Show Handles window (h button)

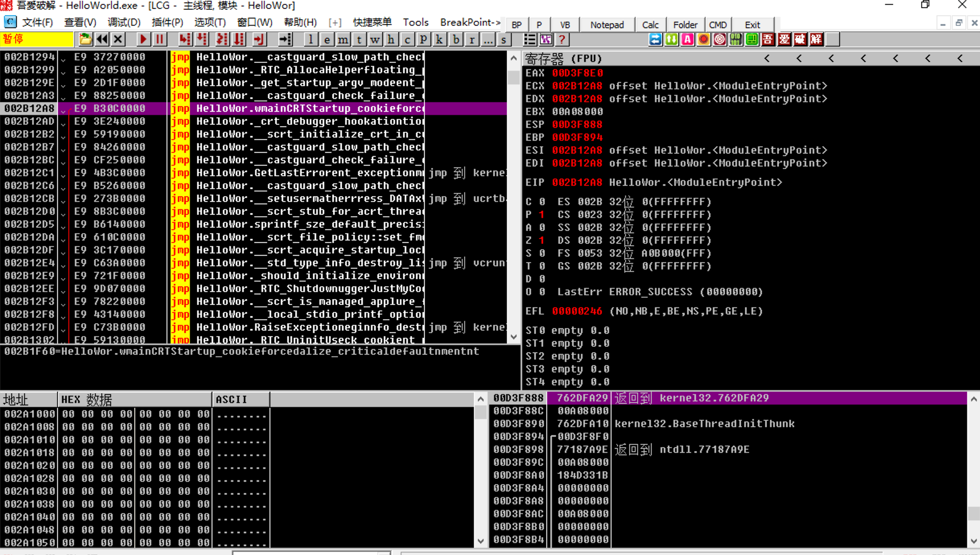pos(391,39)
